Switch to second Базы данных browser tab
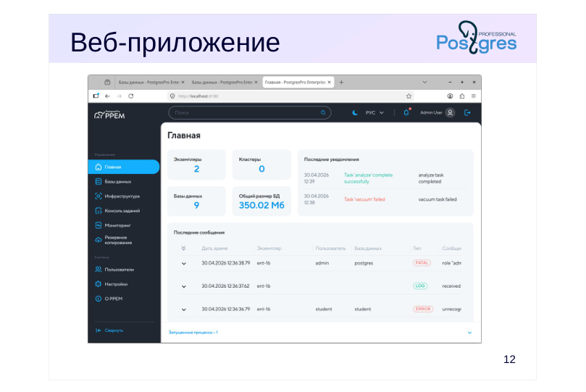 coord(222,82)
